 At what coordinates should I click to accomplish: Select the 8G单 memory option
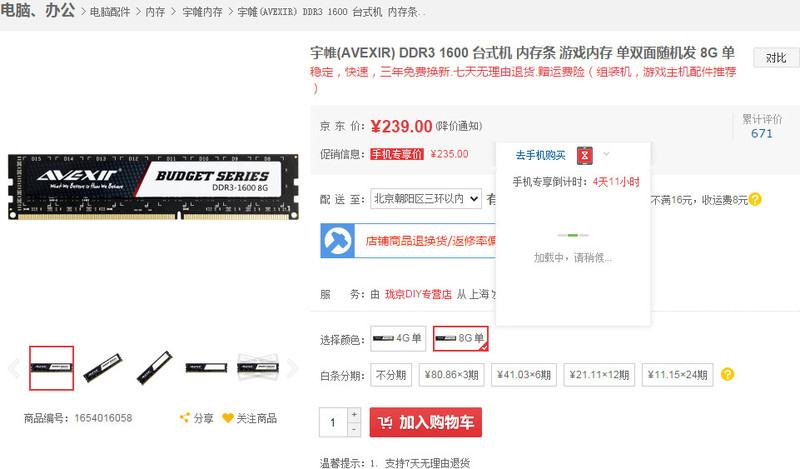pos(461,338)
